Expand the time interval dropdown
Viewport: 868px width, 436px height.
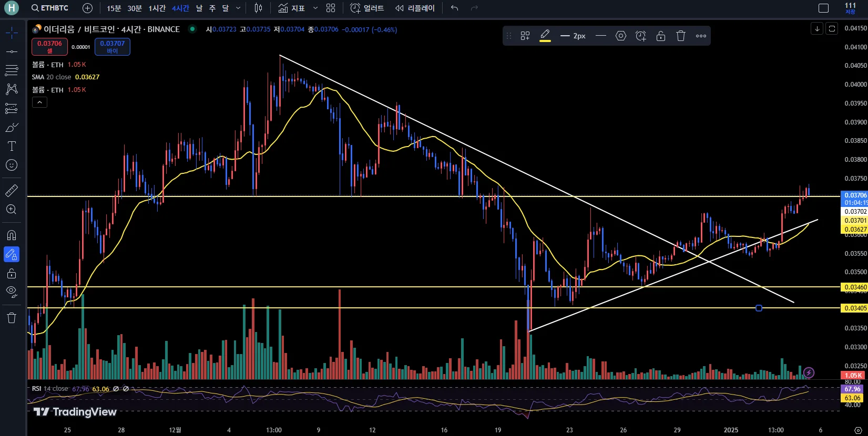[238, 8]
